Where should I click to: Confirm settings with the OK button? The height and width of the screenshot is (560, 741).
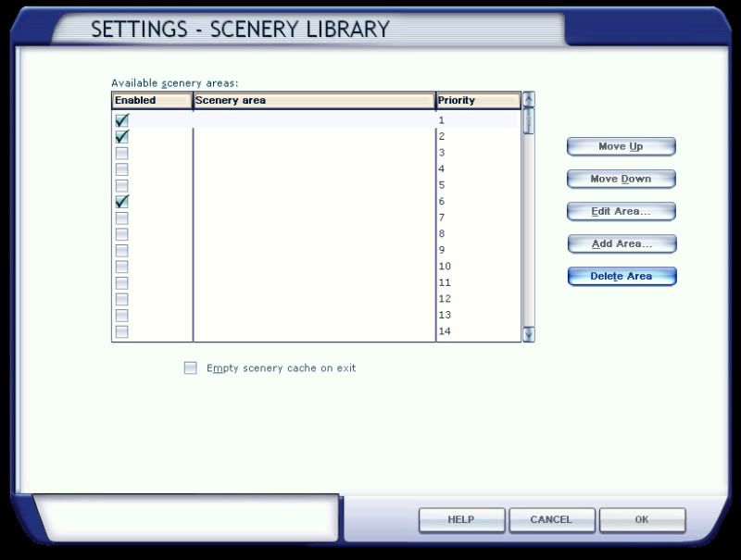coord(642,519)
